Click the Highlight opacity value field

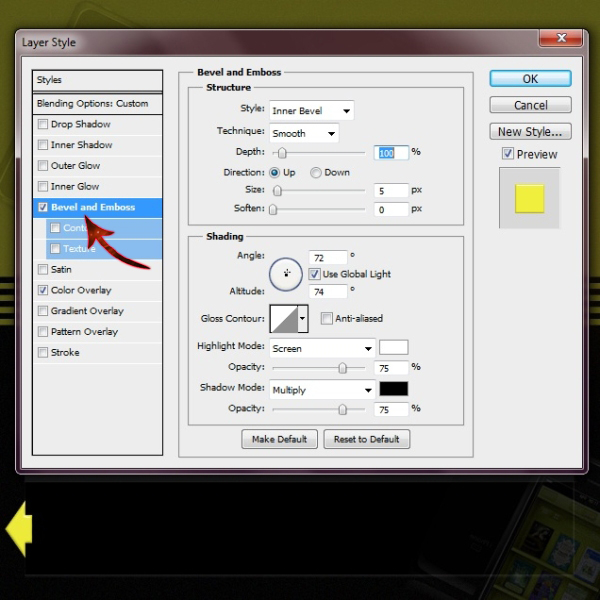click(391, 368)
